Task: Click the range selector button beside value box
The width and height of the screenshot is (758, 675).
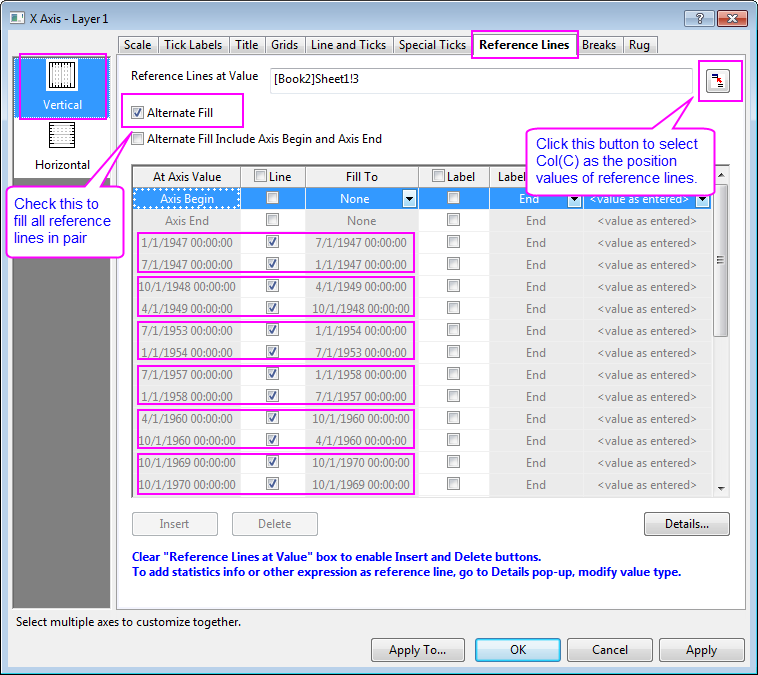Action: point(717,82)
